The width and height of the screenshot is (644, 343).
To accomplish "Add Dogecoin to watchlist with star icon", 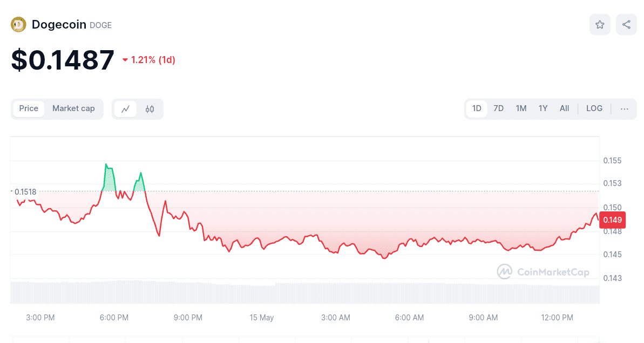I will 600,25.
